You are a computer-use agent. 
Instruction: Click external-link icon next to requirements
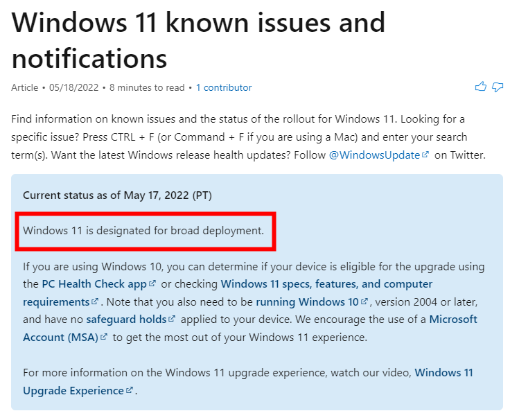click(95, 301)
